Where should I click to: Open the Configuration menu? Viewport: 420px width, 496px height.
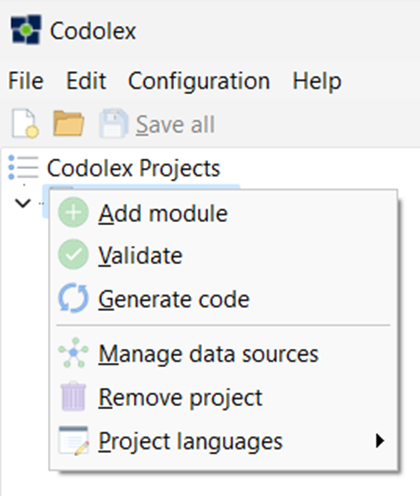[199, 81]
